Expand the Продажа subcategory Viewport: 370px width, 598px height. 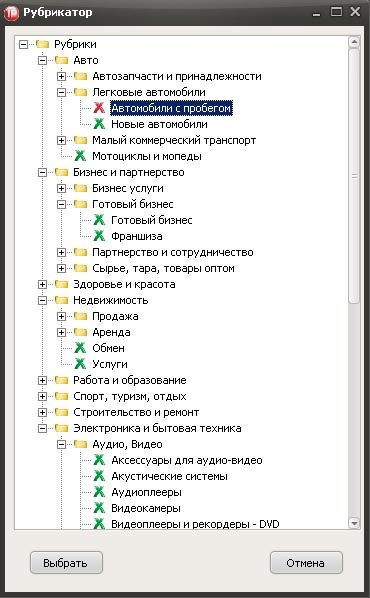click(x=61, y=317)
